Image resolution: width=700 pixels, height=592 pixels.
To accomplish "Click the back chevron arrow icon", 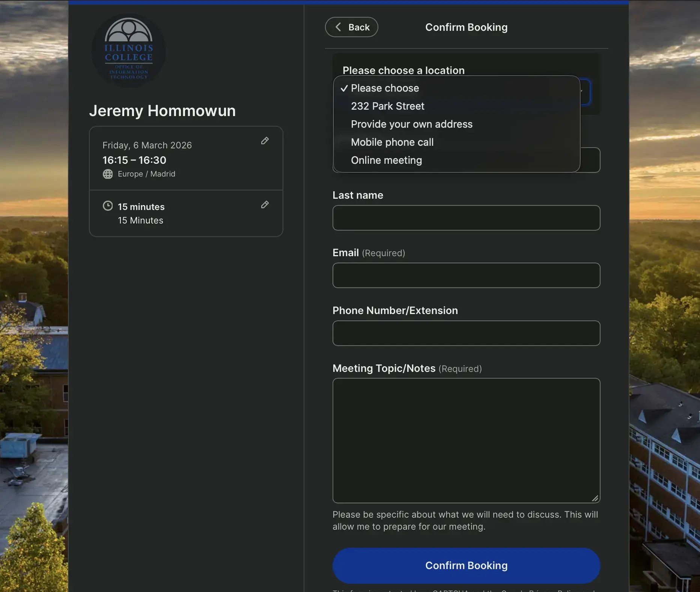I will 337,27.
